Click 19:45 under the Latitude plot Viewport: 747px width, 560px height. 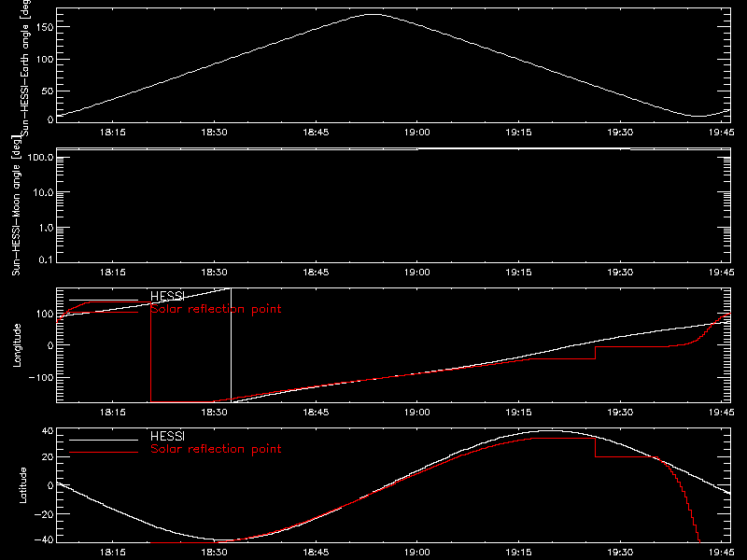(721, 553)
